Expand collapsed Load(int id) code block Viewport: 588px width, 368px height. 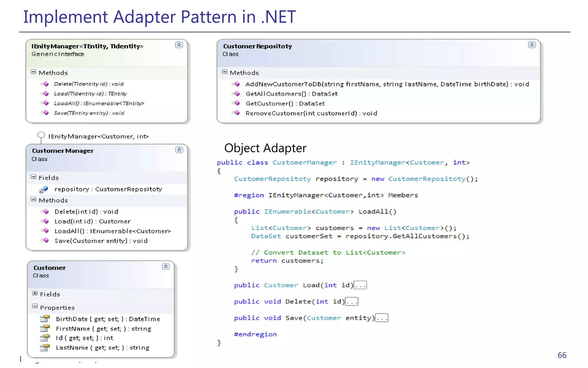(360, 285)
